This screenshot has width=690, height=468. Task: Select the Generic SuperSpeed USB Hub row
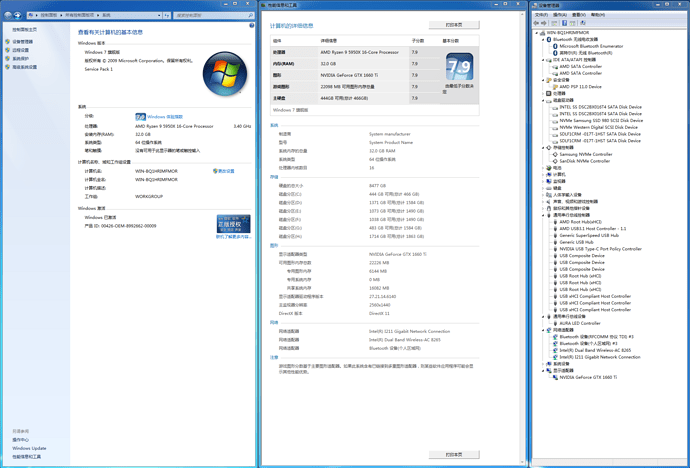coord(589,235)
